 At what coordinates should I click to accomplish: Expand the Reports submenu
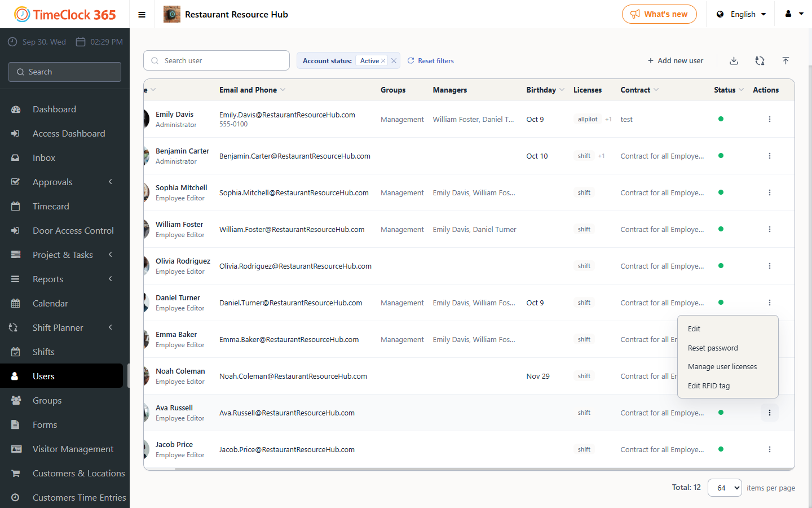pyautogui.click(x=111, y=279)
